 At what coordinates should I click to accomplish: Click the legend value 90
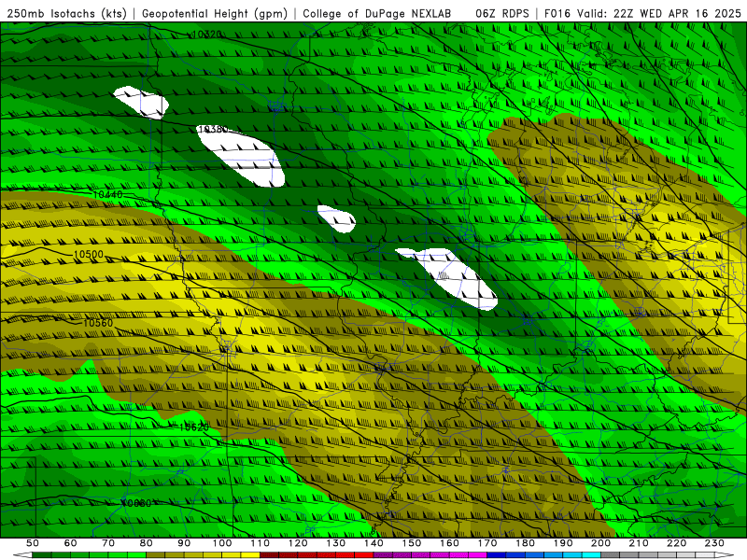(x=184, y=543)
